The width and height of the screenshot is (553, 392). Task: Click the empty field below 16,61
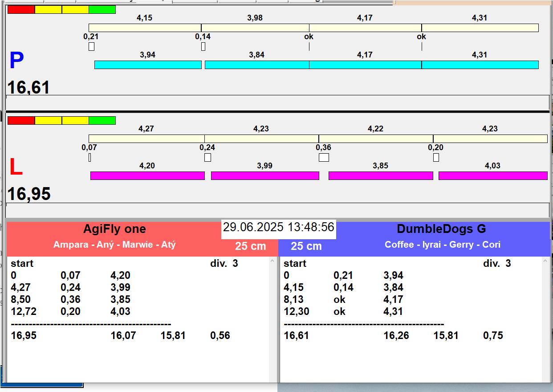click(277, 102)
